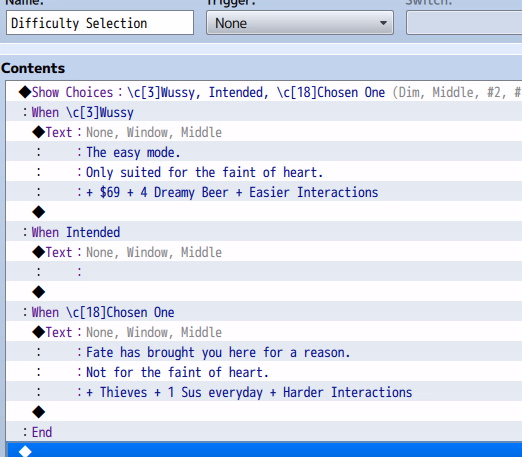522x457 pixels.
Task: Click the disabled Switch field
Action: (464, 23)
